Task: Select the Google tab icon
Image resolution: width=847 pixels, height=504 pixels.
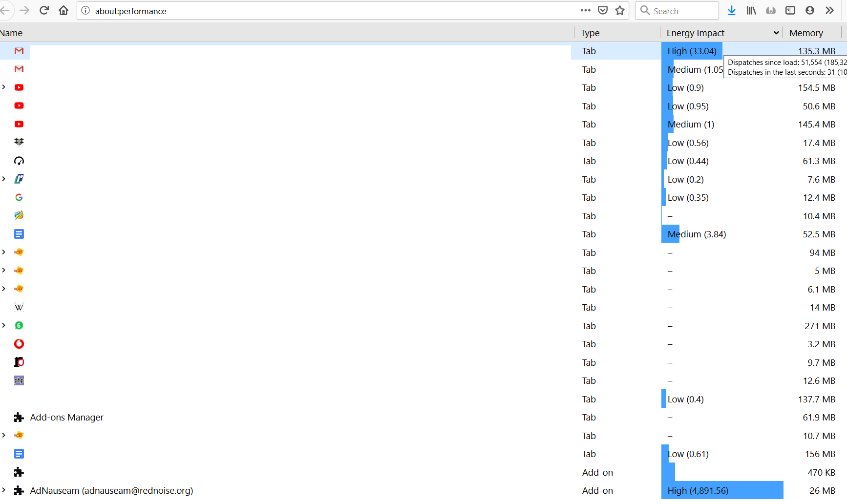Action: tap(19, 197)
